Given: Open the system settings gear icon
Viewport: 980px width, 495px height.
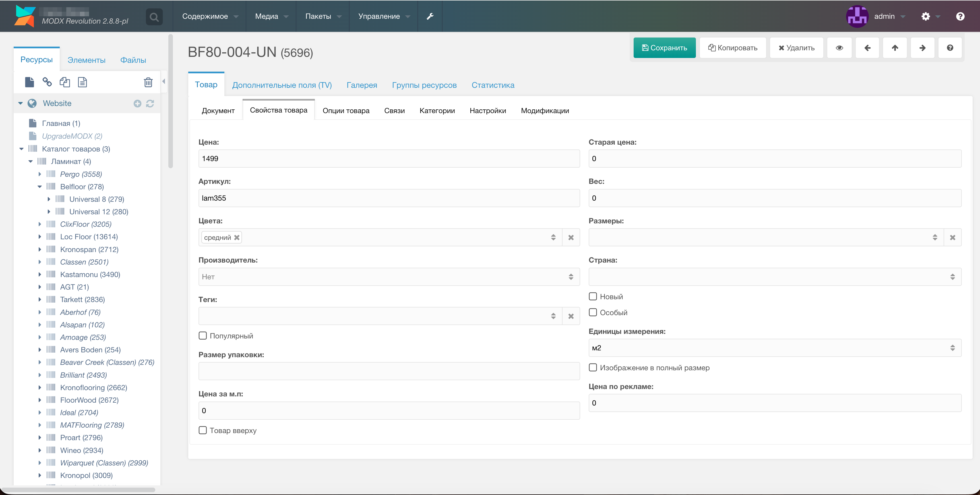Looking at the screenshot, I should click(x=926, y=16).
